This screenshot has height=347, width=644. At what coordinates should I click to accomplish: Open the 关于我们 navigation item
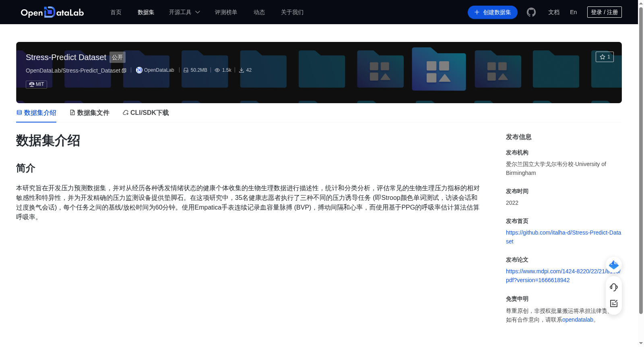[x=292, y=12]
